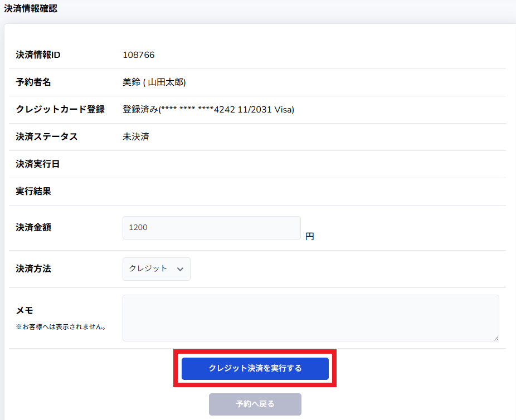Click the 未決済 status value
516x420 pixels.
point(135,137)
